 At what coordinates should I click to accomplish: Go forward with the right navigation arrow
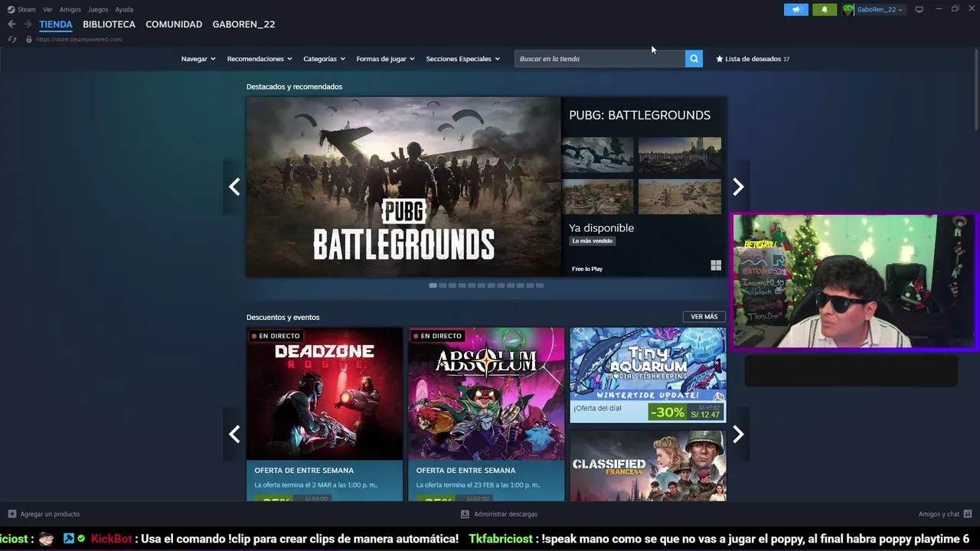pyautogui.click(x=28, y=24)
